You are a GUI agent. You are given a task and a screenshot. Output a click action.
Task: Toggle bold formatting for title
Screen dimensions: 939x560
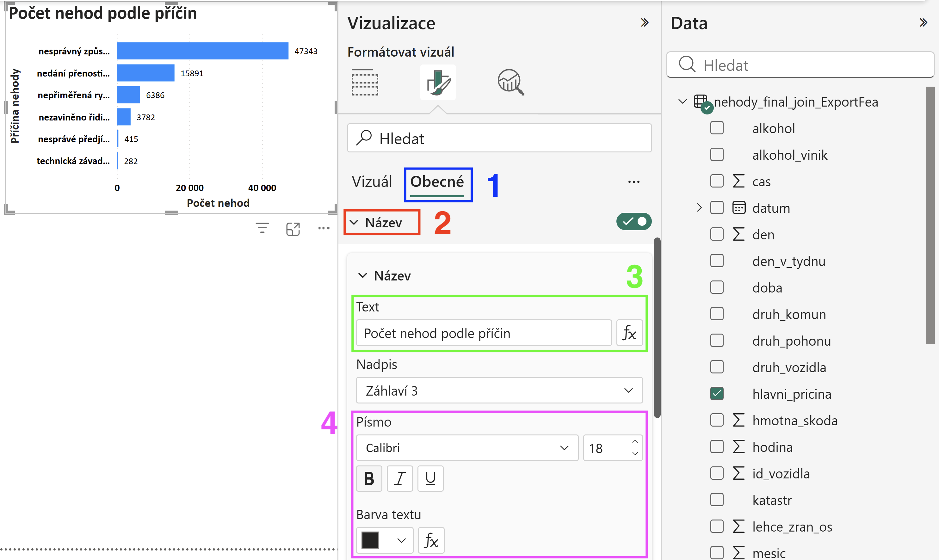(x=369, y=479)
